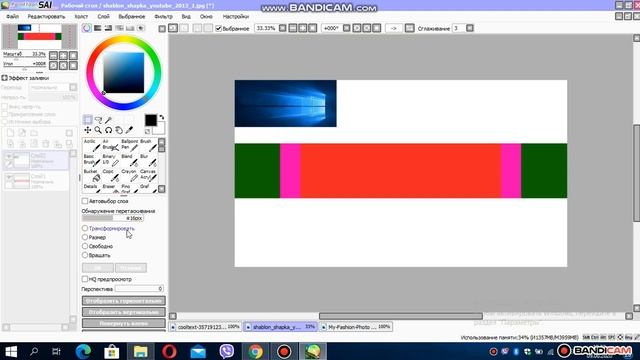Select the Hand pan tool
This screenshot has width=640, height=360.
[119, 130]
